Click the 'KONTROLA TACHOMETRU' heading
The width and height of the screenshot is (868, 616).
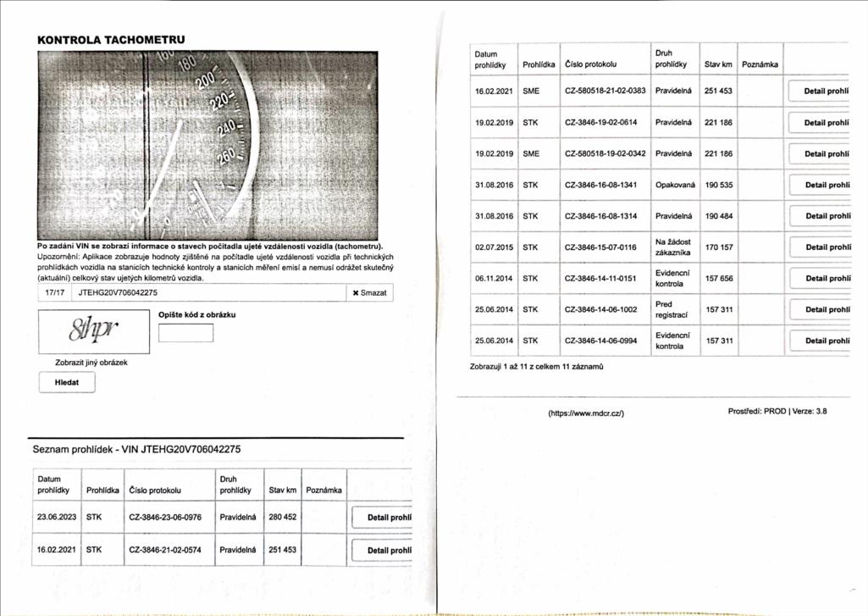[111, 40]
